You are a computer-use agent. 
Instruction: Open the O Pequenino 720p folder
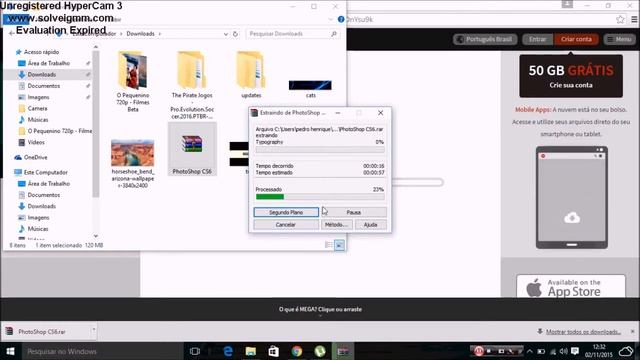tap(133, 81)
